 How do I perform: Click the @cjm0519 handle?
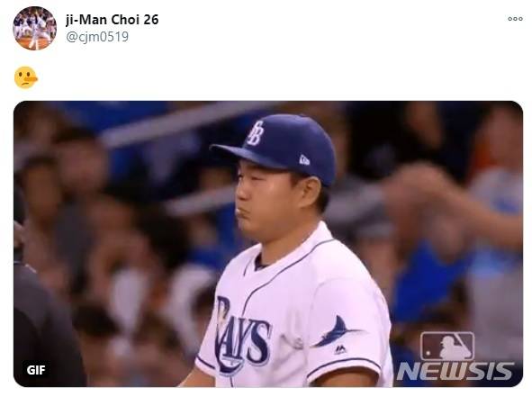pyautogui.click(x=97, y=37)
